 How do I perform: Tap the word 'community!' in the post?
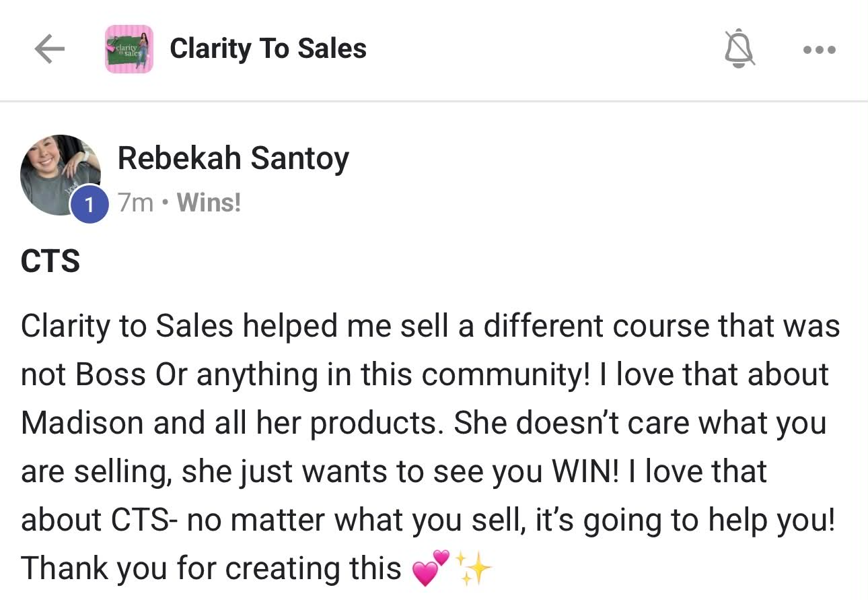[502, 374]
